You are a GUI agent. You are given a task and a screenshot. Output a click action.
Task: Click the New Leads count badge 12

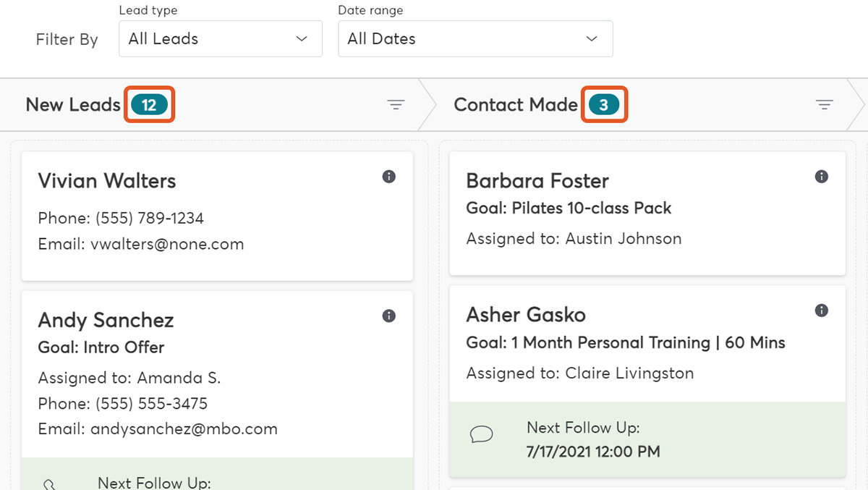[x=149, y=105]
